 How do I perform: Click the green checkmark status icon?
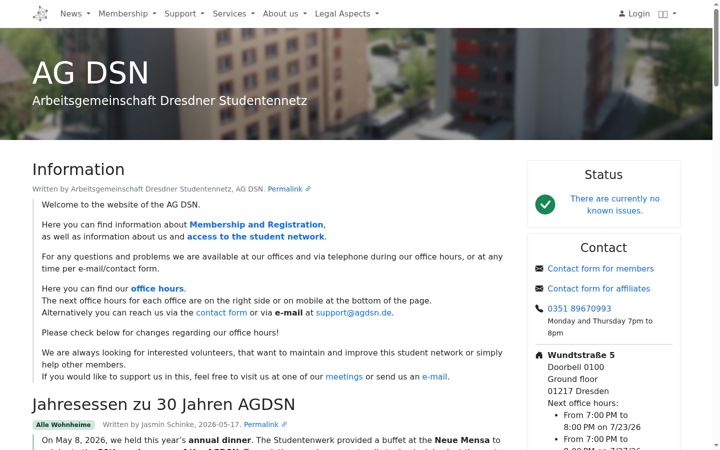point(545,204)
